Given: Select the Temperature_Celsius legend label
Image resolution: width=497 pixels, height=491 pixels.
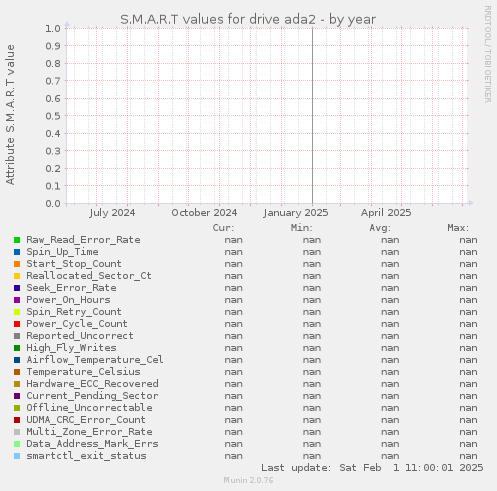Looking at the screenshot, I should (83, 372).
